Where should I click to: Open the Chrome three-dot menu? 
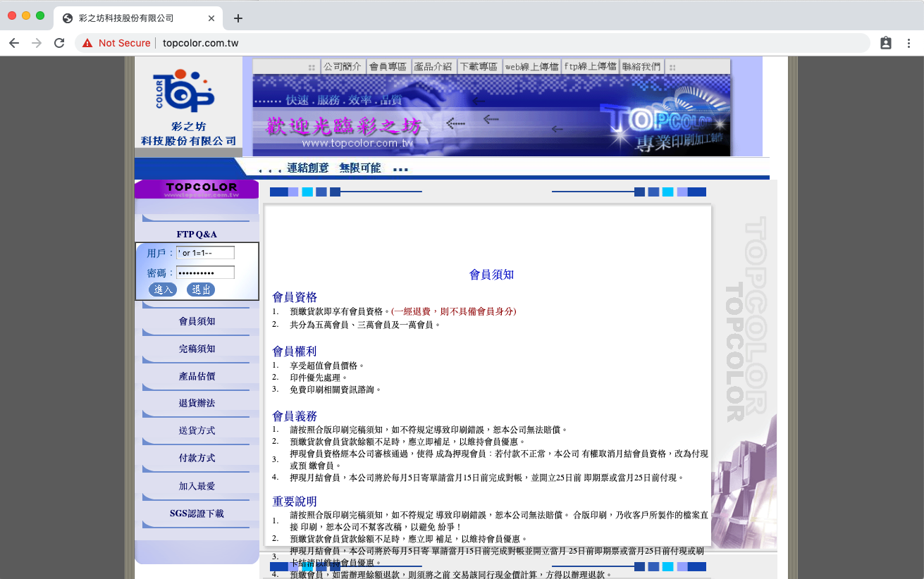tap(909, 43)
